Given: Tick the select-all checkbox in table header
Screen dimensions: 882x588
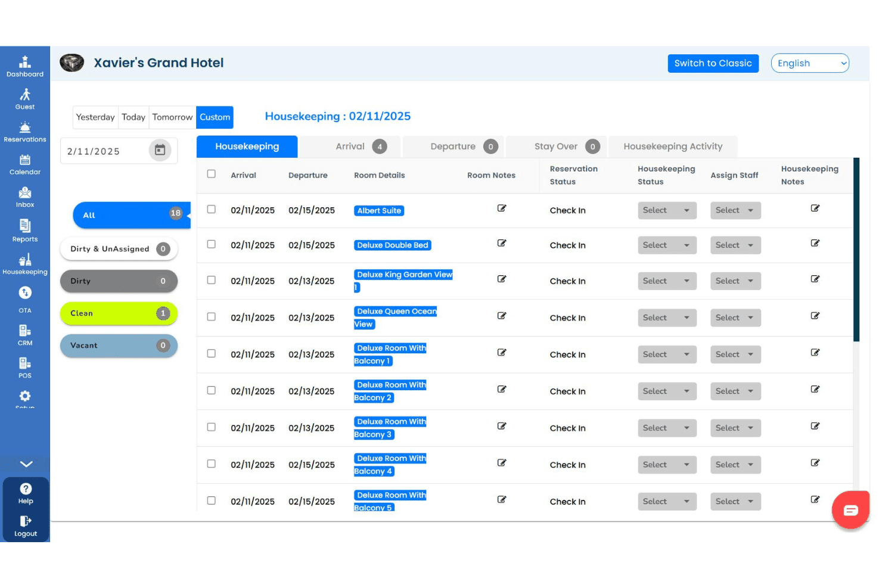Looking at the screenshot, I should (211, 174).
